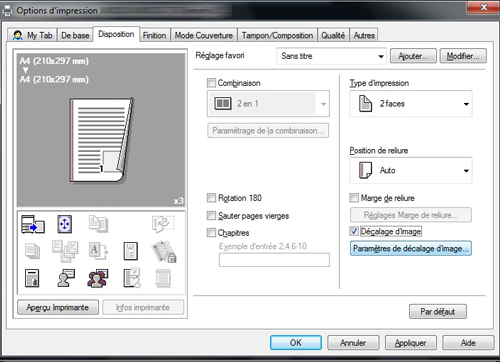Click the Ajouter... button
Viewport: 500px width, 362px height.
[413, 56]
